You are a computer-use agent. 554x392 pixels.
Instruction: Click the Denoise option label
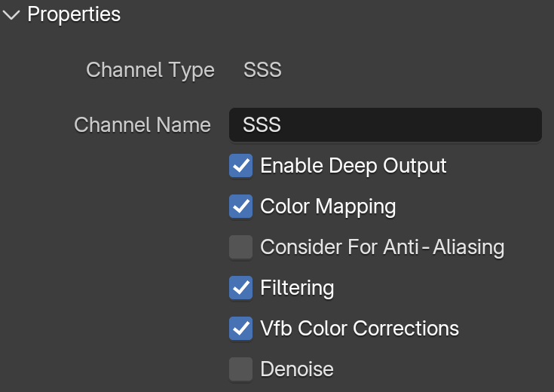point(297,369)
